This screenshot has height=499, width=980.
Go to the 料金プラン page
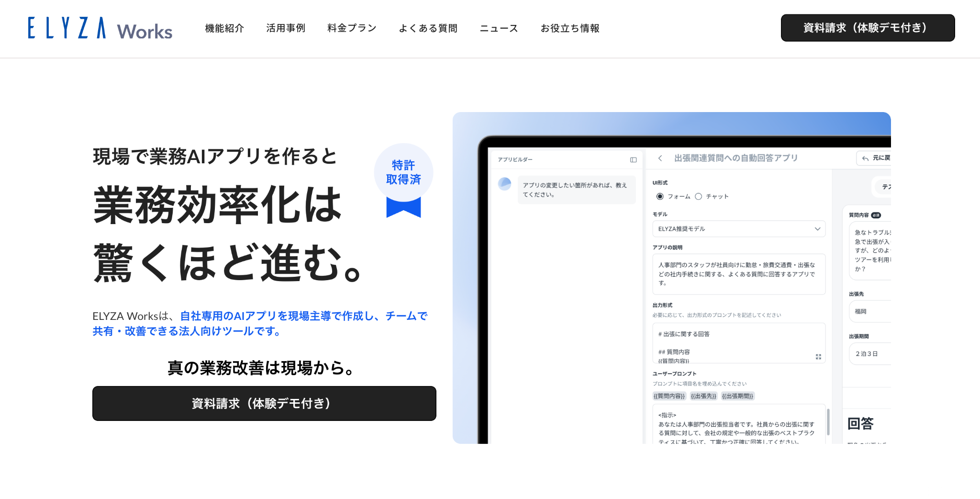coord(352,28)
